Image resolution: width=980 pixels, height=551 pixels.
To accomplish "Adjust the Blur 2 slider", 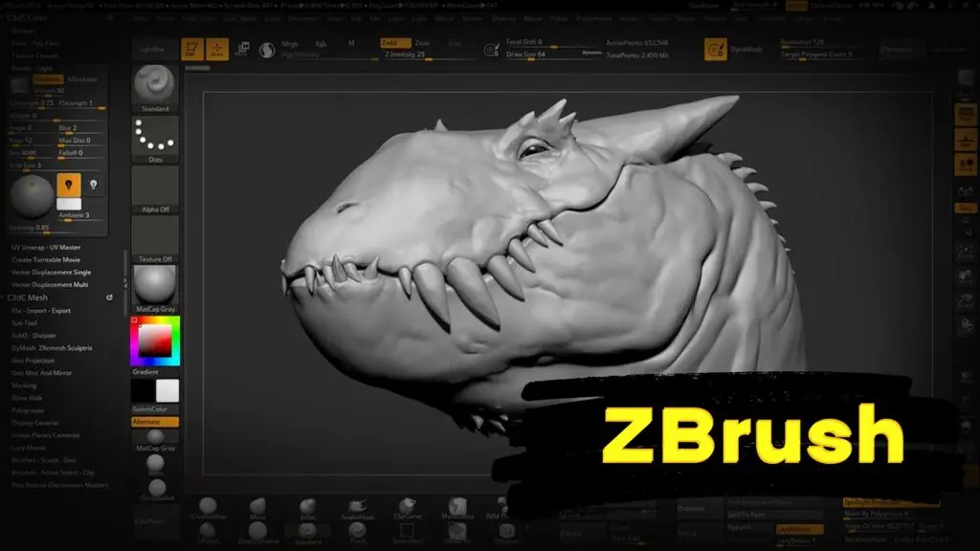I will pyautogui.click(x=81, y=129).
